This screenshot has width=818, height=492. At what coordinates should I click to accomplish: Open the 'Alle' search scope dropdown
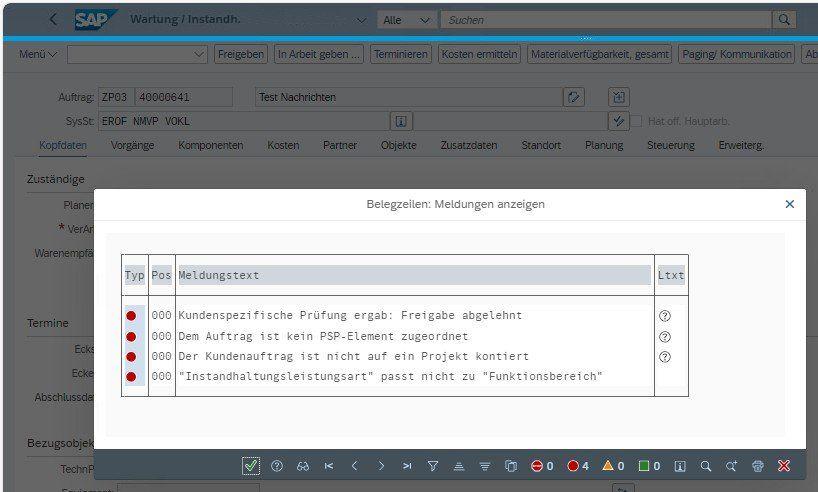[x=406, y=20]
